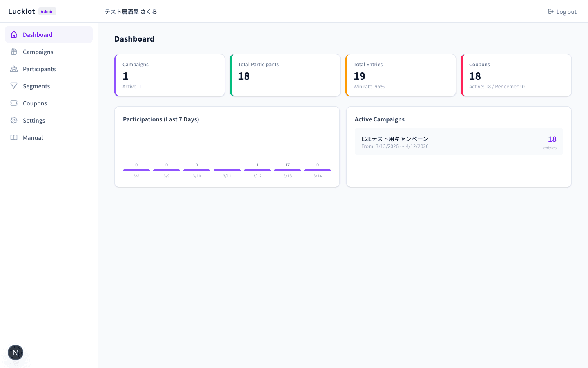Click the Admin badge next to Lucklot
Image resolution: width=588 pixels, height=368 pixels.
47,11
